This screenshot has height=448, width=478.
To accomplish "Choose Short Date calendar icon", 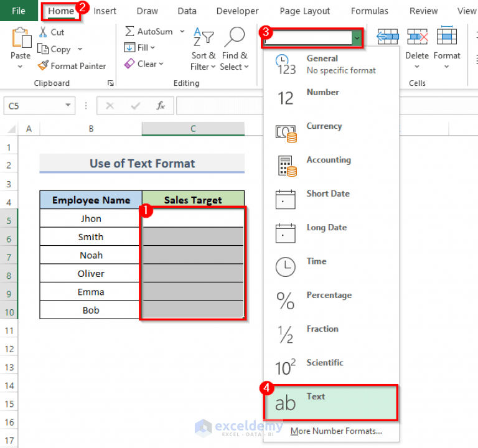I will (x=285, y=199).
